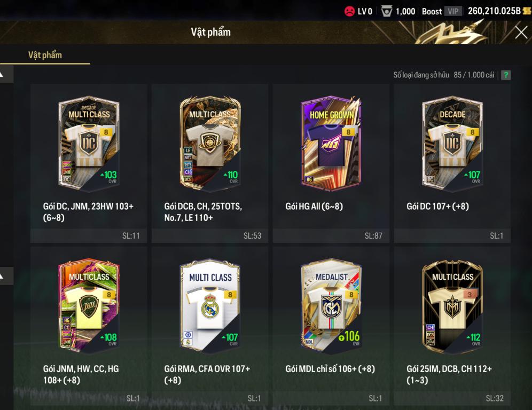The height and width of the screenshot is (410, 532).
Task: Expand the lower left side arrow panel
Action: click(x=6, y=275)
